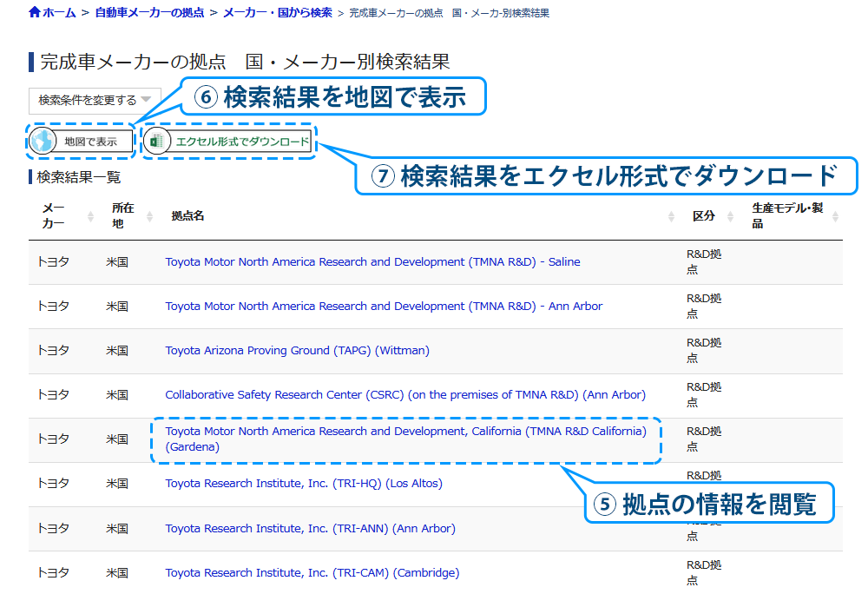This screenshot has width=868, height=594.
Task: Click R&D拠点 cell in the TRI-CAM row
Action: tap(704, 573)
